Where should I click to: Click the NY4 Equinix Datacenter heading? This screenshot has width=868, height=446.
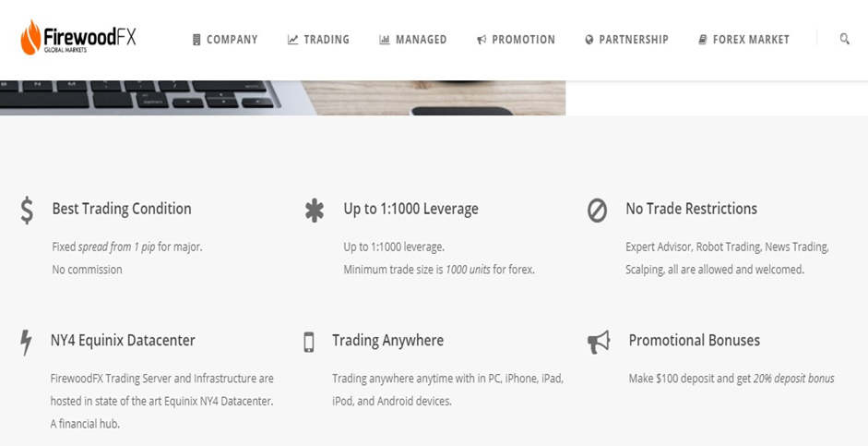(x=123, y=340)
